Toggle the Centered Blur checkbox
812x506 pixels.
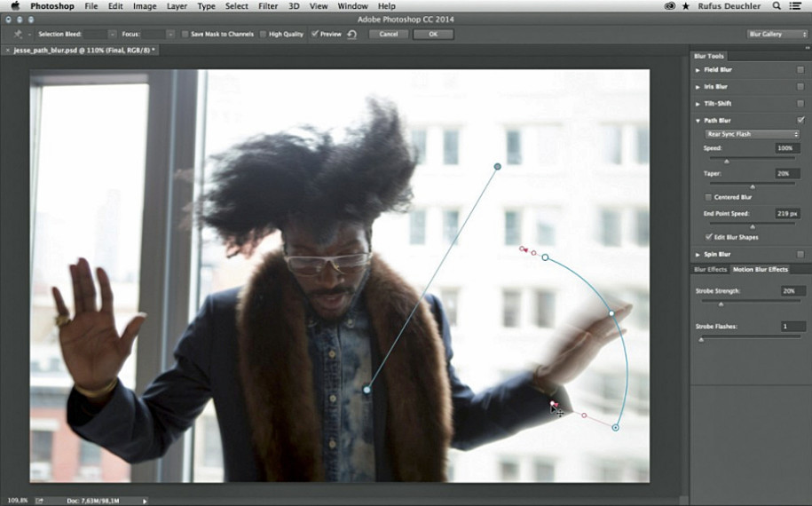point(708,197)
